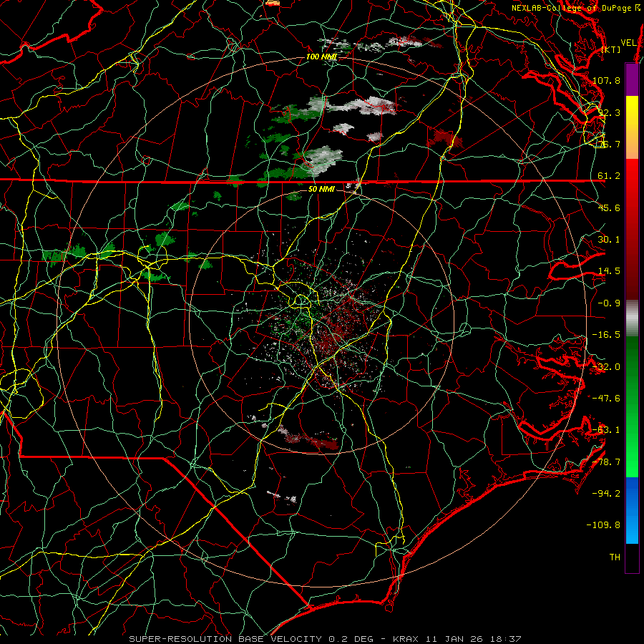Click the 50 NMI range ring label

coord(321,190)
